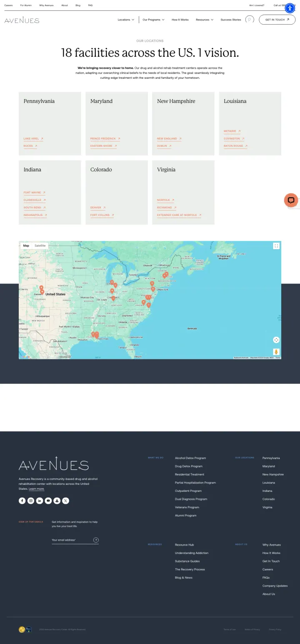Click the search magnifier icon in header
Image resolution: width=300 pixels, height=644 pixels.
pyautogui.click(x=250, y=20)
